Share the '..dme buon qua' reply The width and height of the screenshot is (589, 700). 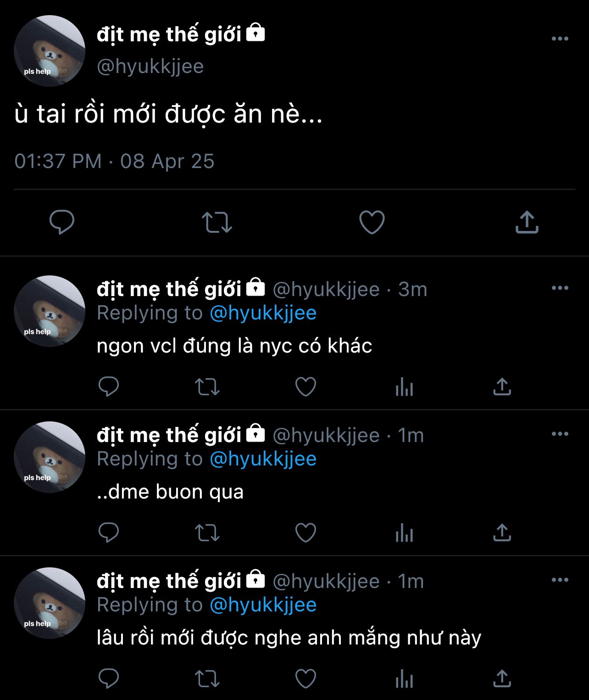[x=502, y=533]
